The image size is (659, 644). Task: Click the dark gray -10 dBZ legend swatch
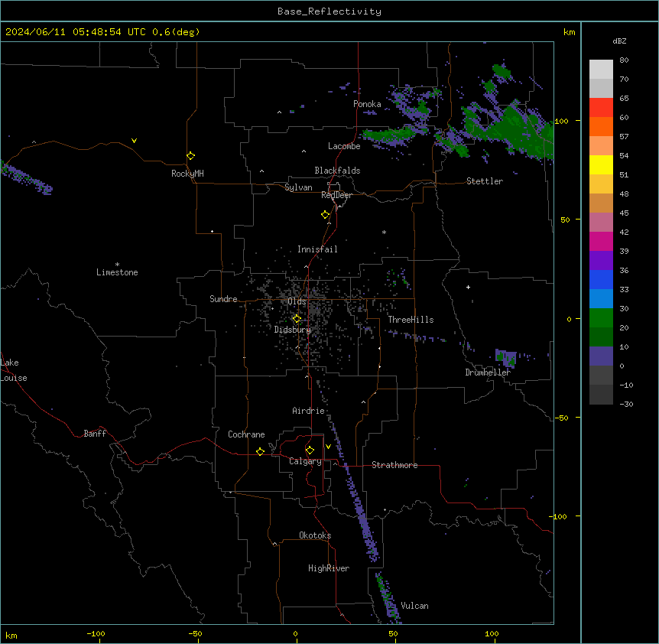601,395
